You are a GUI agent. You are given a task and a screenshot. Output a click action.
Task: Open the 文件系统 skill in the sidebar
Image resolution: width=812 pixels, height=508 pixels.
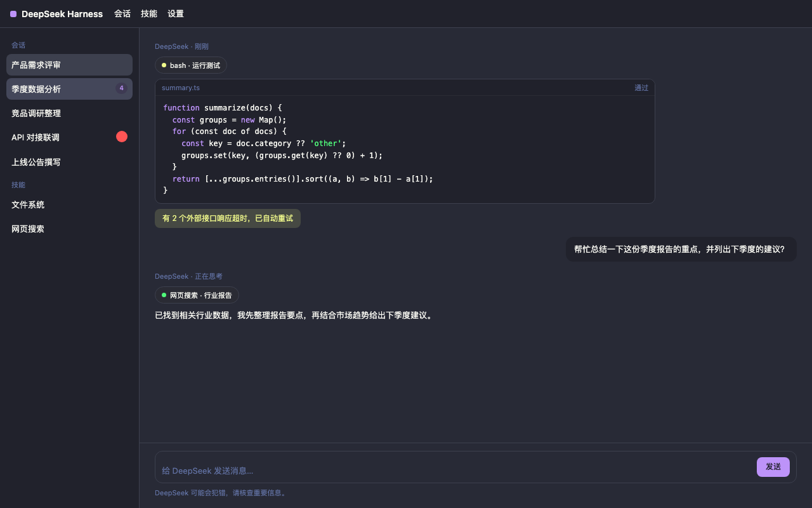69,204
